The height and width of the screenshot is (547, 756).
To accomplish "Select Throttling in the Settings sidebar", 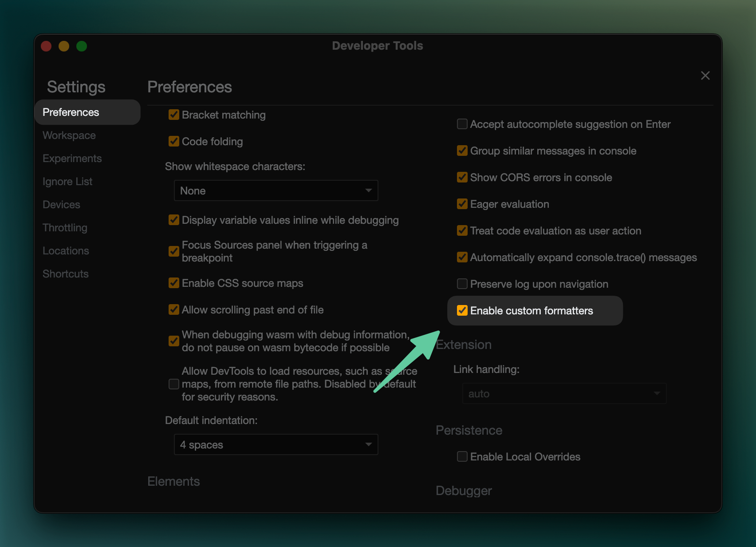I will [x=65, y=227].
